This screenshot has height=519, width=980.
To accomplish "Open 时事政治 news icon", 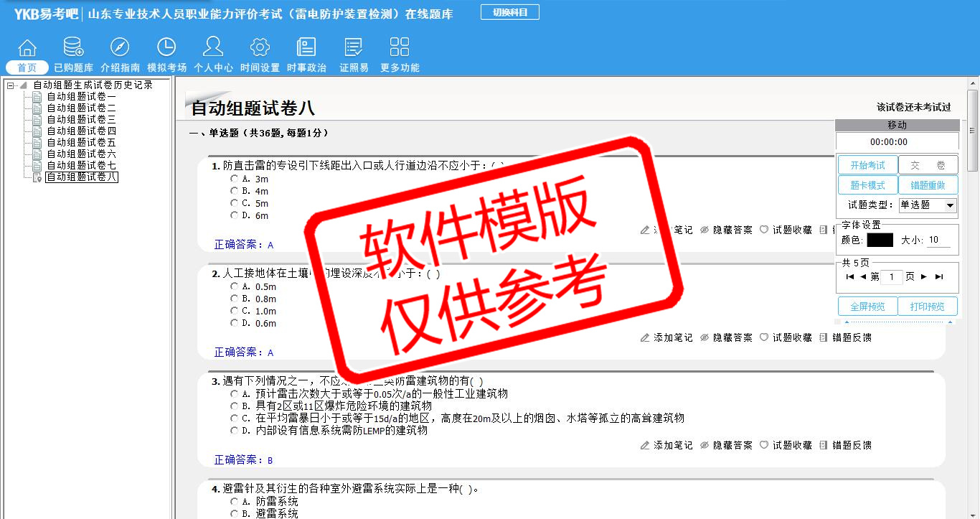I will pyautogui.click(x=306, y=48).
